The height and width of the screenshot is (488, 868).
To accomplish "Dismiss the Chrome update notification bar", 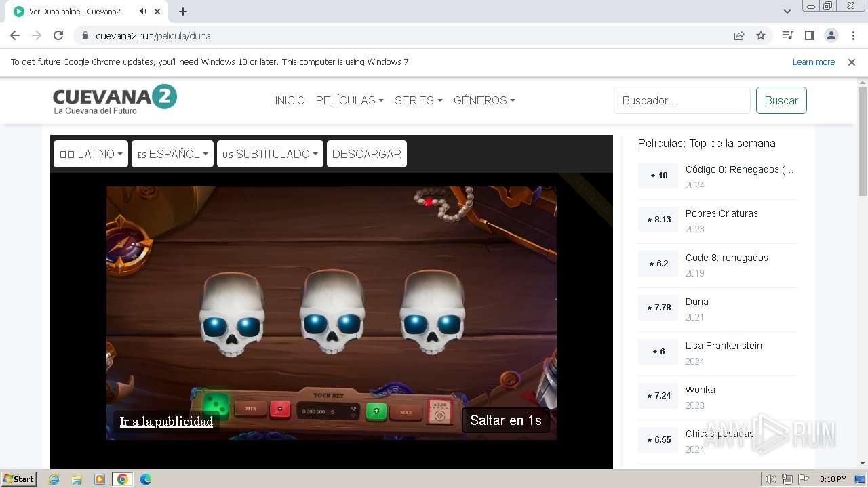I will point(852,62).
